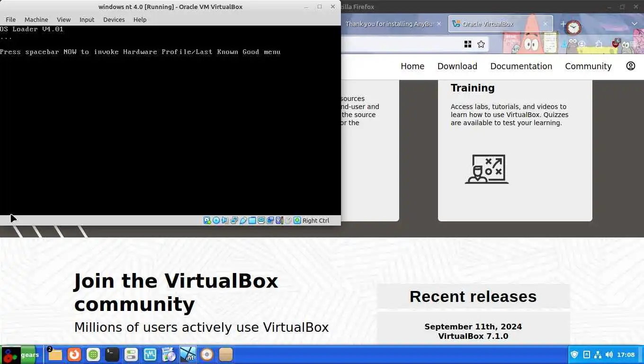Click the network tray icon
The height and width of the screenshot is (364, 644).
[598, 355]
